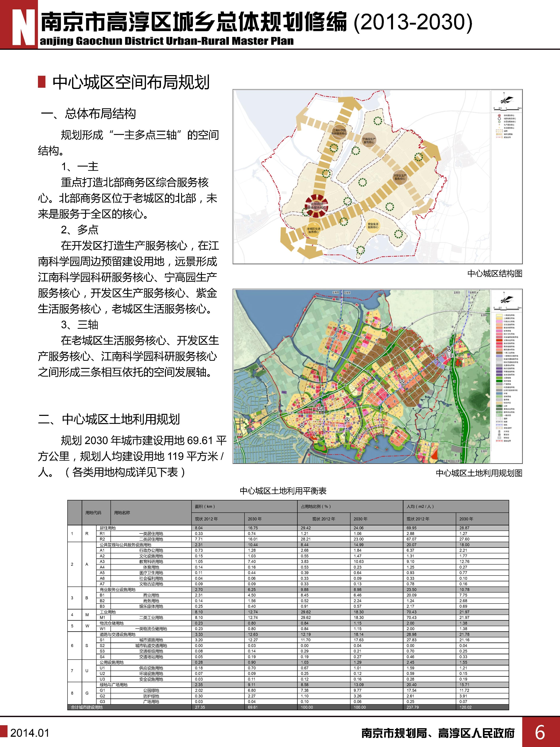Click the W1 row label 一类物流仓储用地
560x747 pixels.
(x=151, y=629)
